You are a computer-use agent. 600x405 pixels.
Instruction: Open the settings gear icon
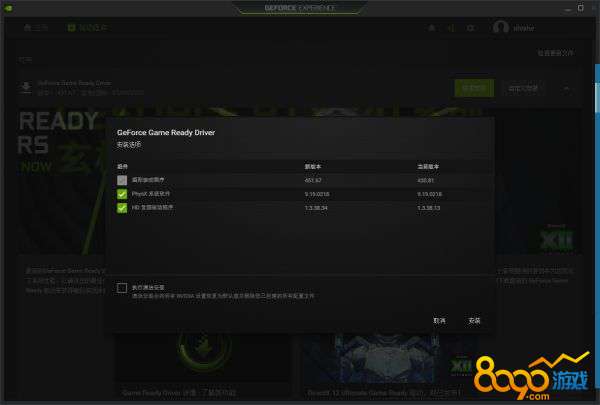pyautogui.click(x=470, y=28)
